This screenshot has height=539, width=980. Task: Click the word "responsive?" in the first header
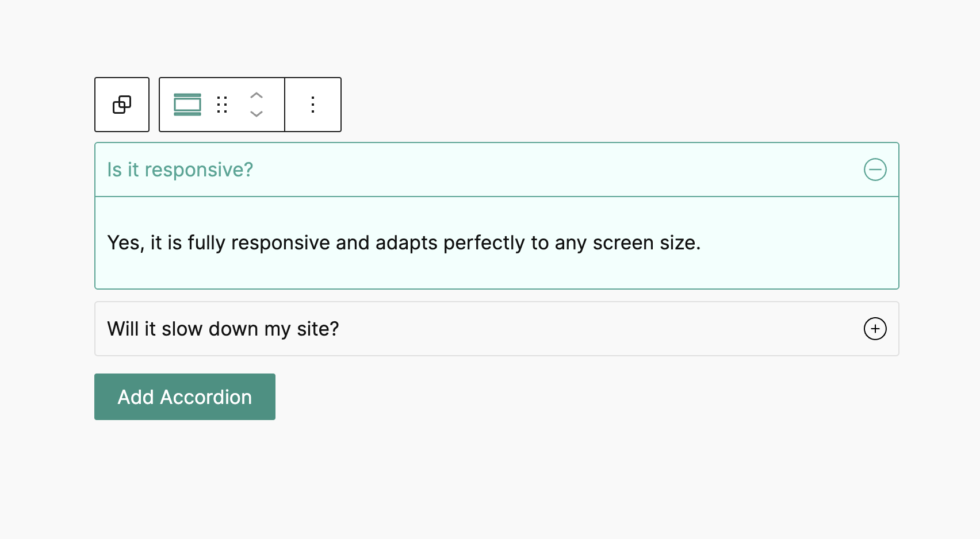[199, 170]
